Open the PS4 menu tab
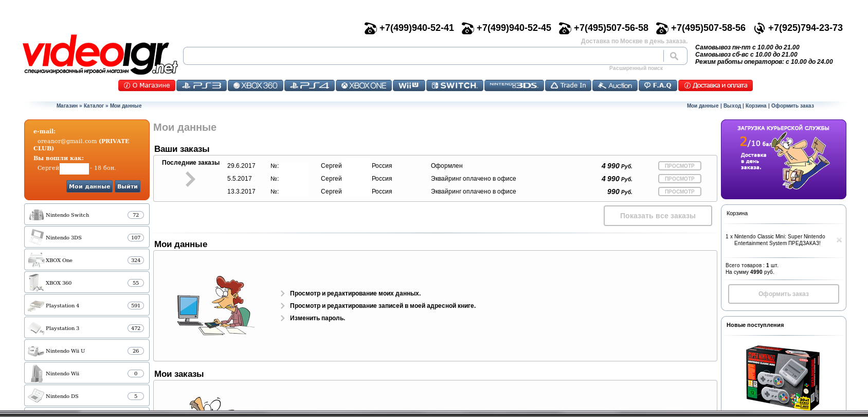The width and height of the screenshot is (868, 417). (x=310, y=85)
